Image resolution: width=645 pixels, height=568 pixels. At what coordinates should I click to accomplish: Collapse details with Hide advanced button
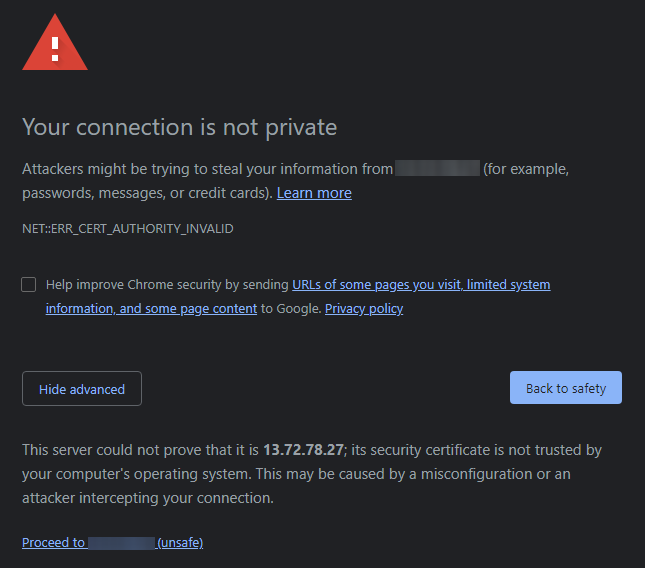pos(82,389)
